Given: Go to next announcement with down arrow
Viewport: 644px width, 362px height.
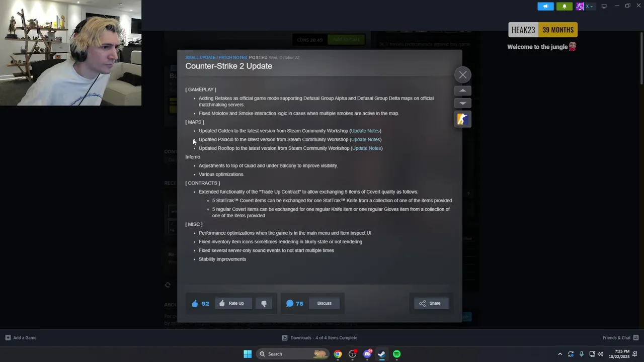Looking at the screenshot, I should [x=463, y=103].
